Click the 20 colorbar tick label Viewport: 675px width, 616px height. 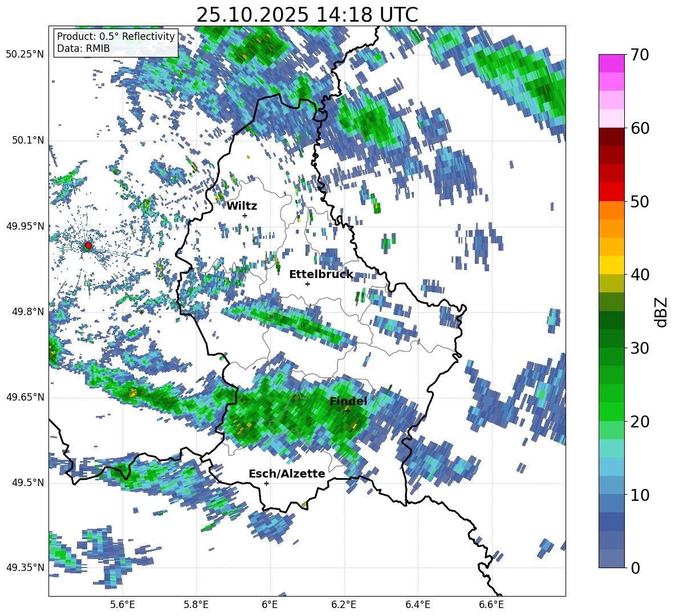click(639, 422)
